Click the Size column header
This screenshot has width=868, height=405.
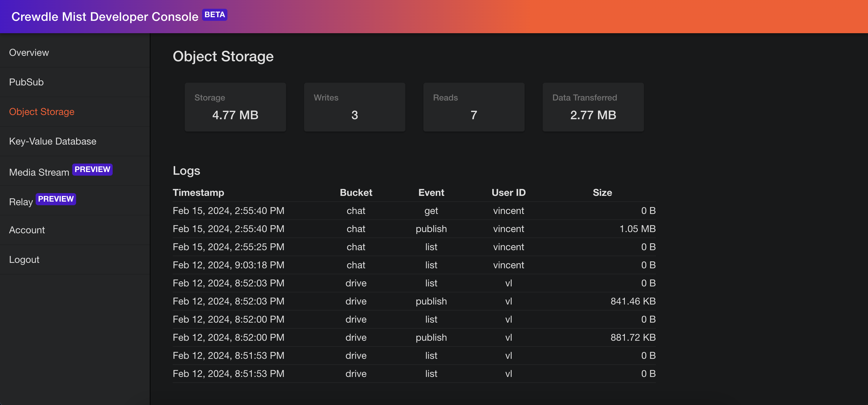(602, 193)
